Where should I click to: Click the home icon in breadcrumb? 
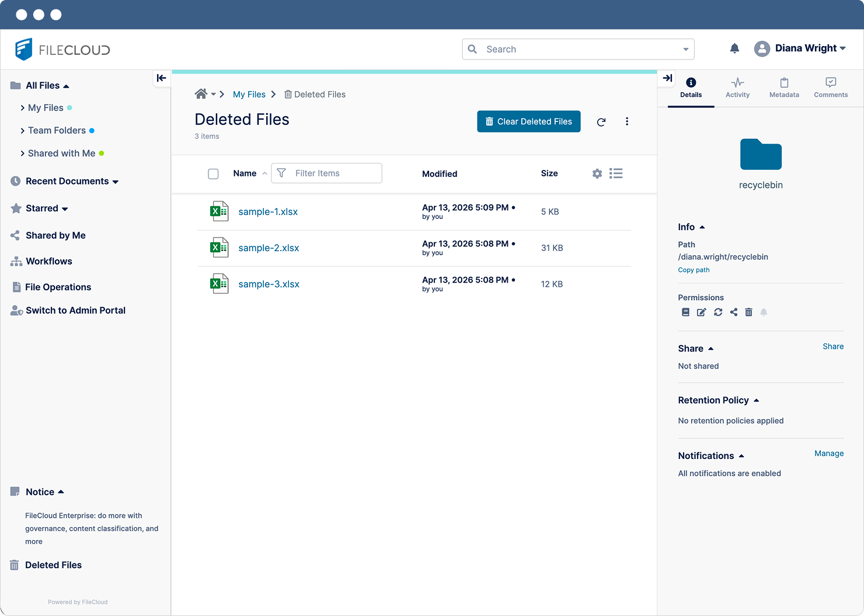[201, 94]
